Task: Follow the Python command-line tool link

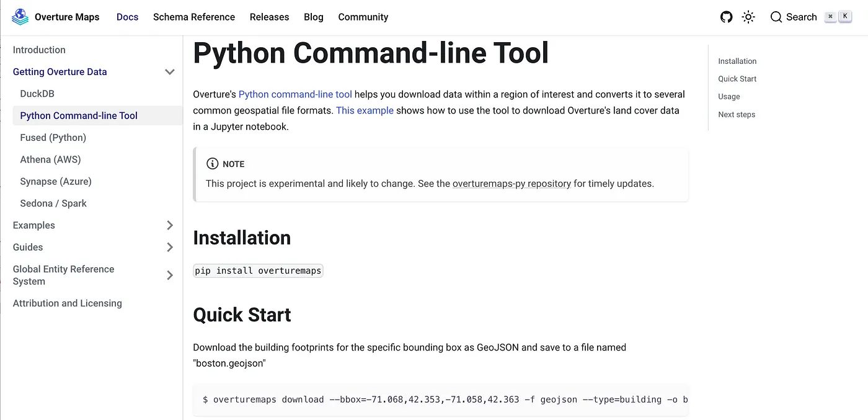Action: click(295, 94)
